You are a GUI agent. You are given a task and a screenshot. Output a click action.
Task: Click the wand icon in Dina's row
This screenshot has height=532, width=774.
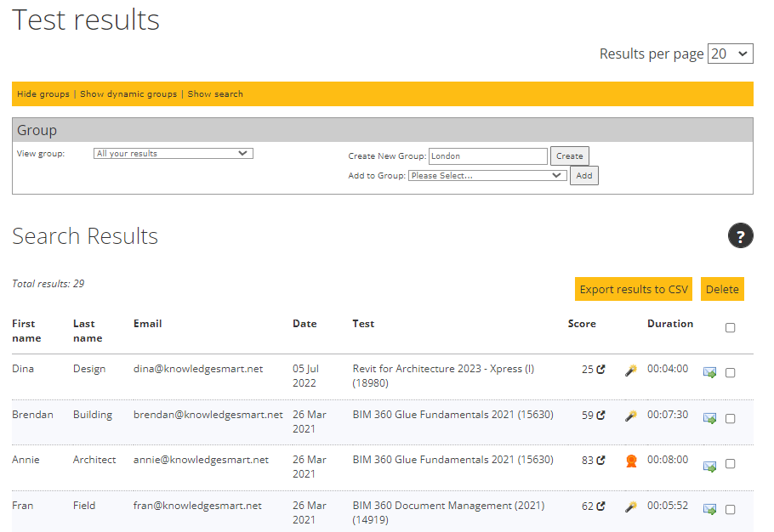click(631, 371)
